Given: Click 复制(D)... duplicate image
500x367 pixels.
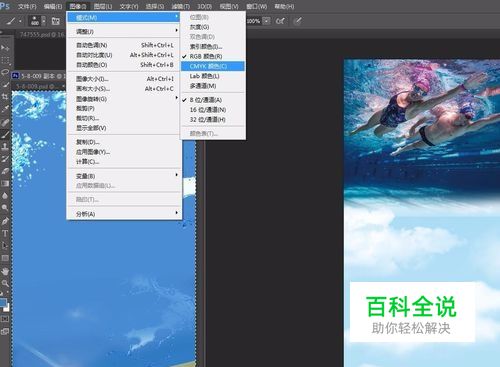Looking at the screenshot, I should point(124,142).
